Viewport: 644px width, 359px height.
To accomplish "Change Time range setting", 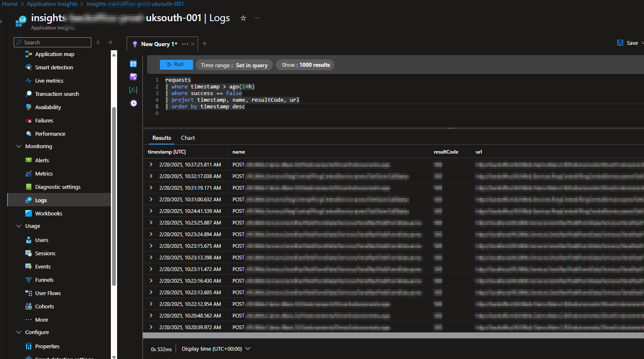I will click(234, 65).
